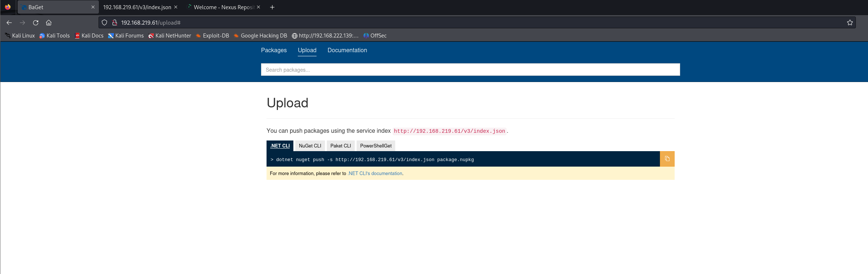Open the Kali Forums bookmark

126,36
